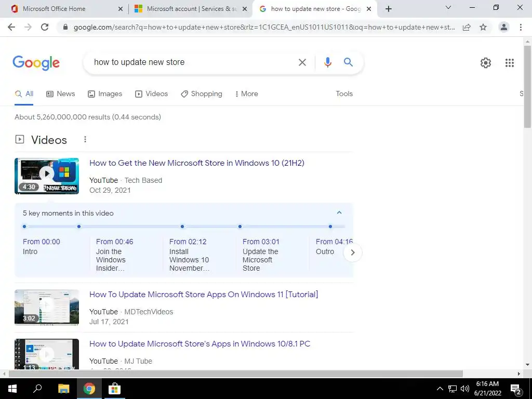Open Microsoft Store from taskbar
Screen dimensions: 532x399
pyautogui.click(x=115, y=389)
